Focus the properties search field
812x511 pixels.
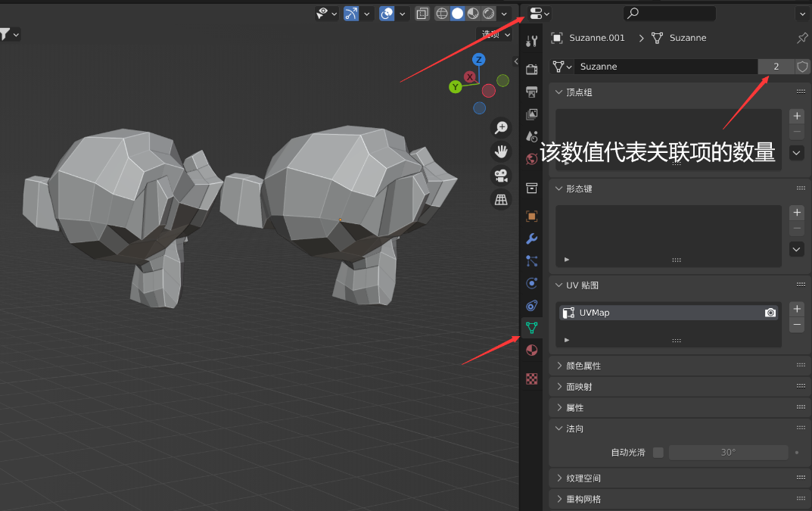(x=670, y=14)
